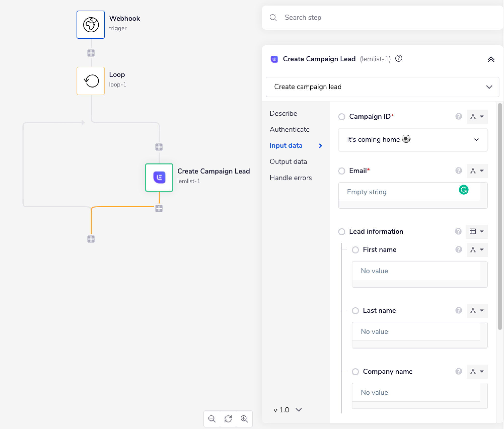Zoom in the workflow canvas
Image resolution: width=504 pixels, height=429 pixels.
point(244,419)
